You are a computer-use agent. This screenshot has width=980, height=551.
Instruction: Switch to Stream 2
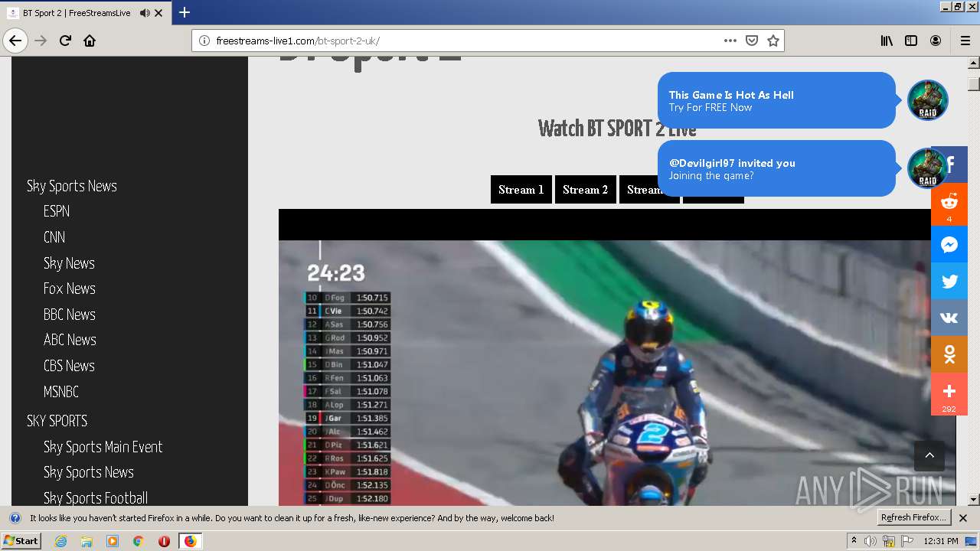pos(585,190)
